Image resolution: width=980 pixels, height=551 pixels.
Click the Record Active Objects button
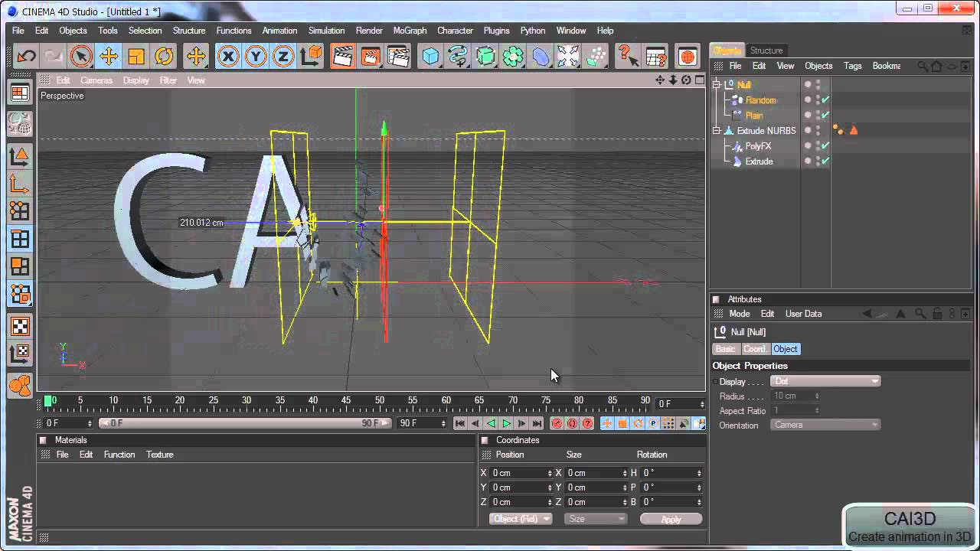tap(557, 423)
